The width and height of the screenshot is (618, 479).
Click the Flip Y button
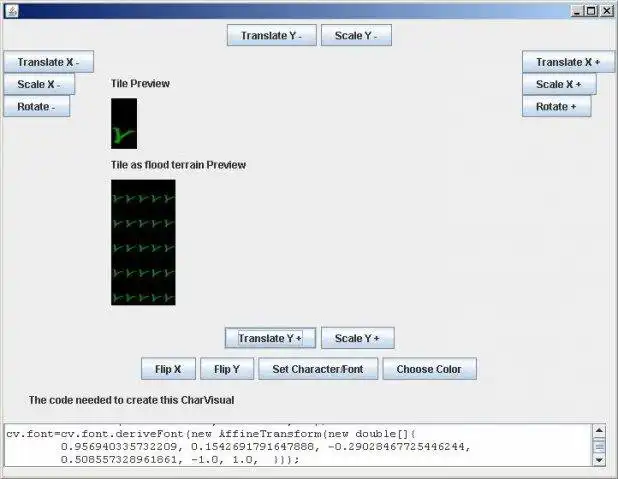click(x=227, y=369)
